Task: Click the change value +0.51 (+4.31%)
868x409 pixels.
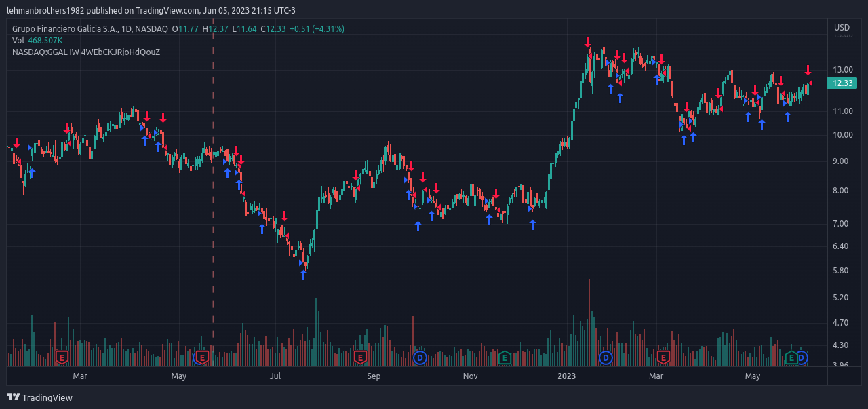Action: point(317,29)
